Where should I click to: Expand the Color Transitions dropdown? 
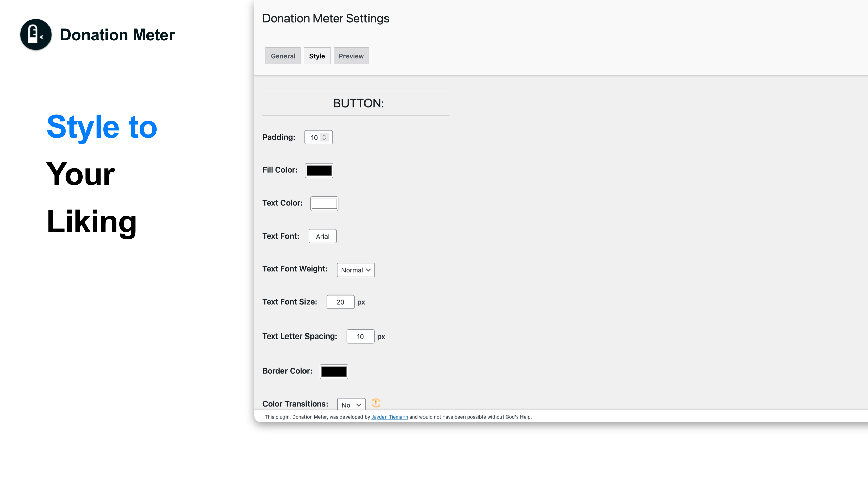[351, 405]
